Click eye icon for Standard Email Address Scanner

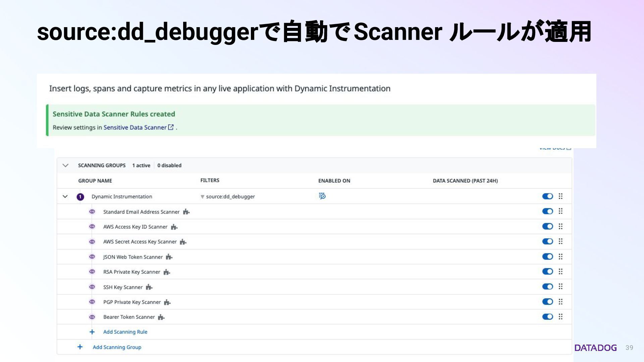(x=92, y=212)
